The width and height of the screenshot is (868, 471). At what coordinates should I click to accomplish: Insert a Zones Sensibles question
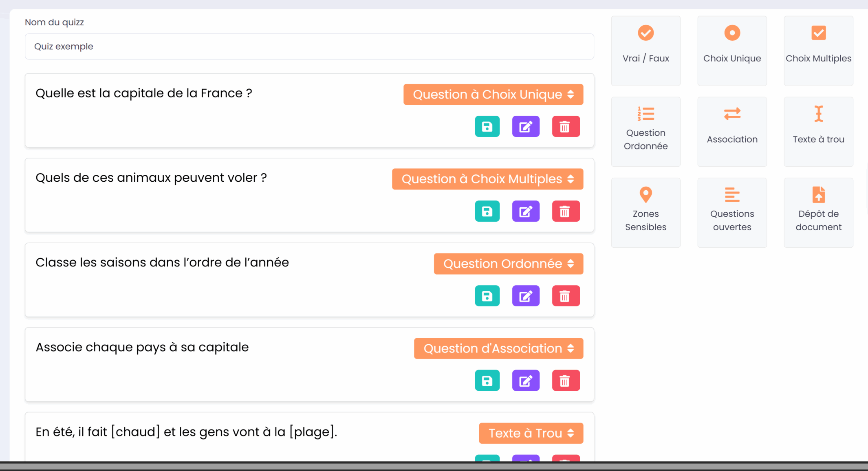point(645,212)
